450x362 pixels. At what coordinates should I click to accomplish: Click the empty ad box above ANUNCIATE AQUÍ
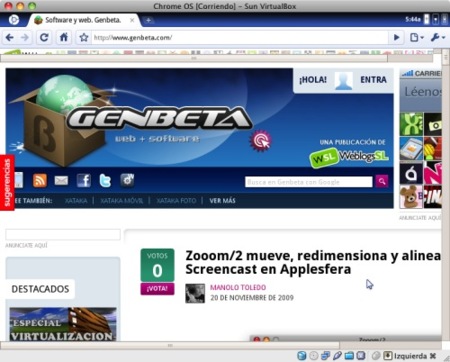(x=63, y=234)
